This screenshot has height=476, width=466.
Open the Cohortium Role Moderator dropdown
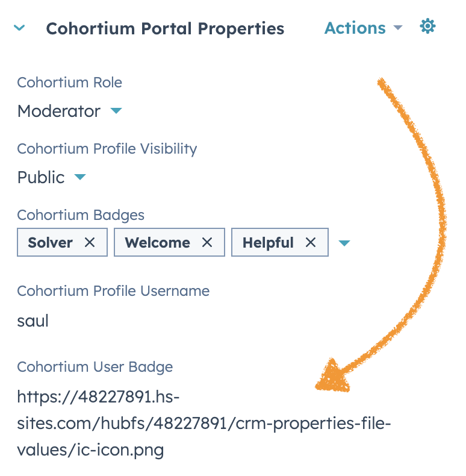coord(70,111)
